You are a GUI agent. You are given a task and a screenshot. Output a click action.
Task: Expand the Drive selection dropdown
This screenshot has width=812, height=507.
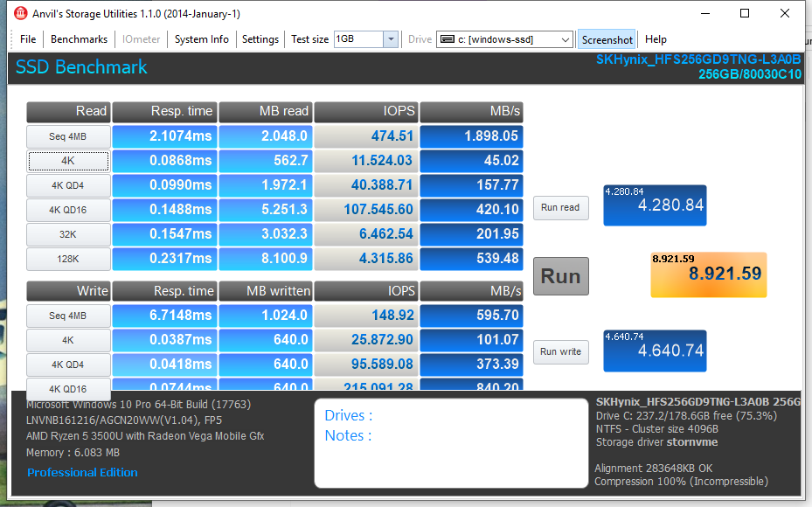tap(565, 39)
